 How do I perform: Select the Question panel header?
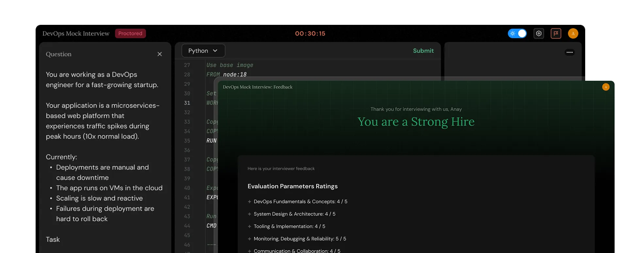[58, 54]
